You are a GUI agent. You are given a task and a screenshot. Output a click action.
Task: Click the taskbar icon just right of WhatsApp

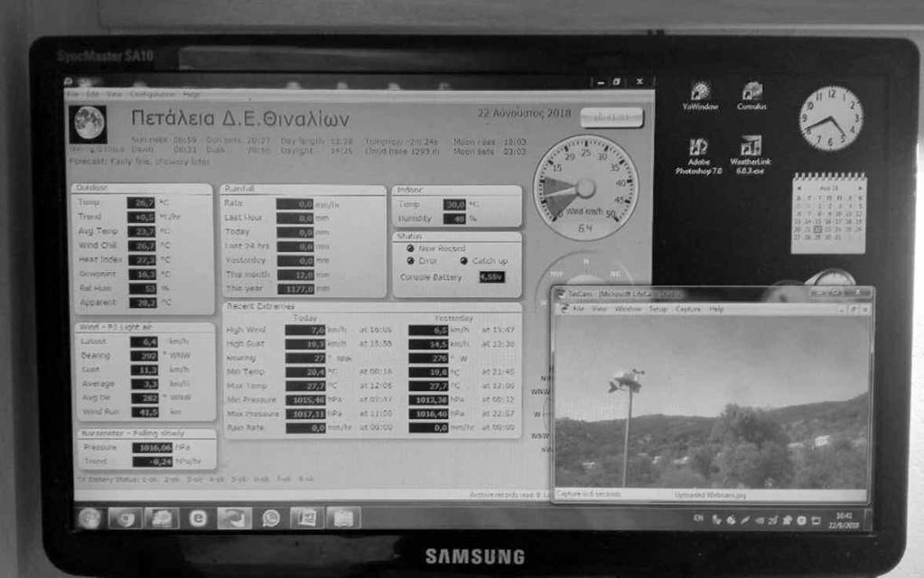(x=307, y=518)
